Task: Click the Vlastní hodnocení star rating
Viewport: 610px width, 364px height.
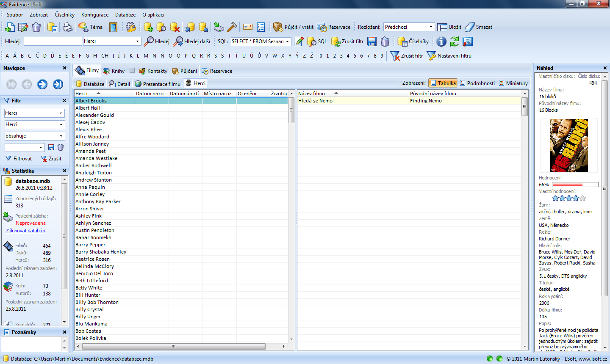Action: [x=569, y=198]
